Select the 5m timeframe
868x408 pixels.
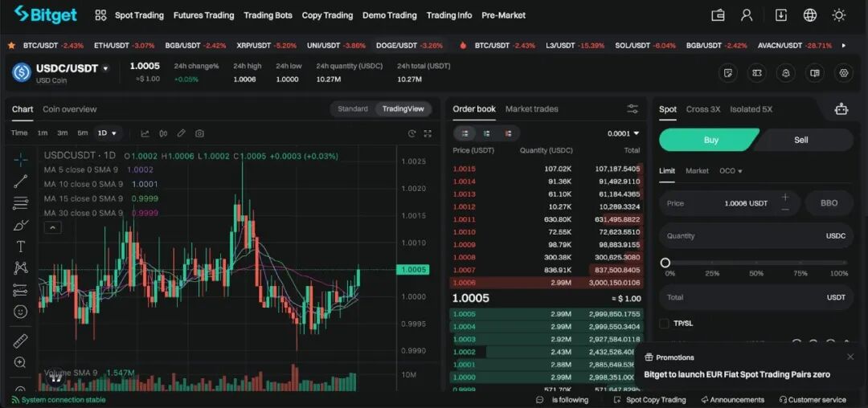click(83, 133)
